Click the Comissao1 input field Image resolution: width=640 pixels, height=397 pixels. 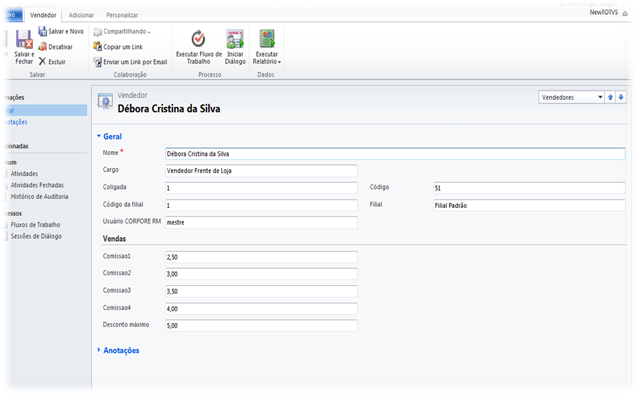(x=261, y=257)
